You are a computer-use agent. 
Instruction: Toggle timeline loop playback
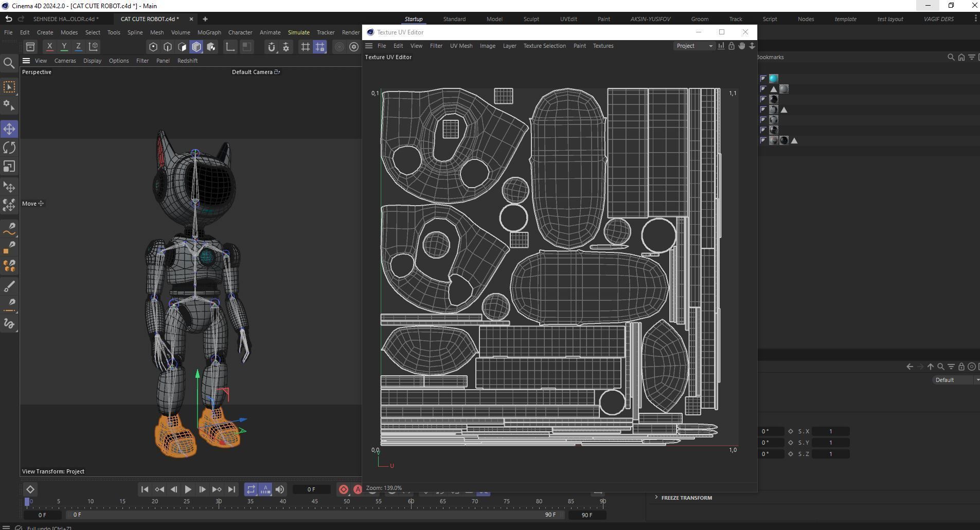[x=251, y=489]
